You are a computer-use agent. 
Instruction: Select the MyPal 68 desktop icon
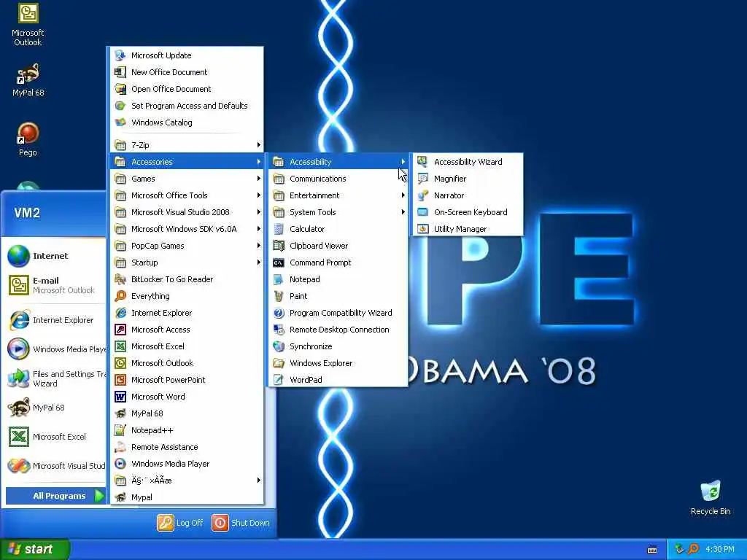[x=28, y=80]
